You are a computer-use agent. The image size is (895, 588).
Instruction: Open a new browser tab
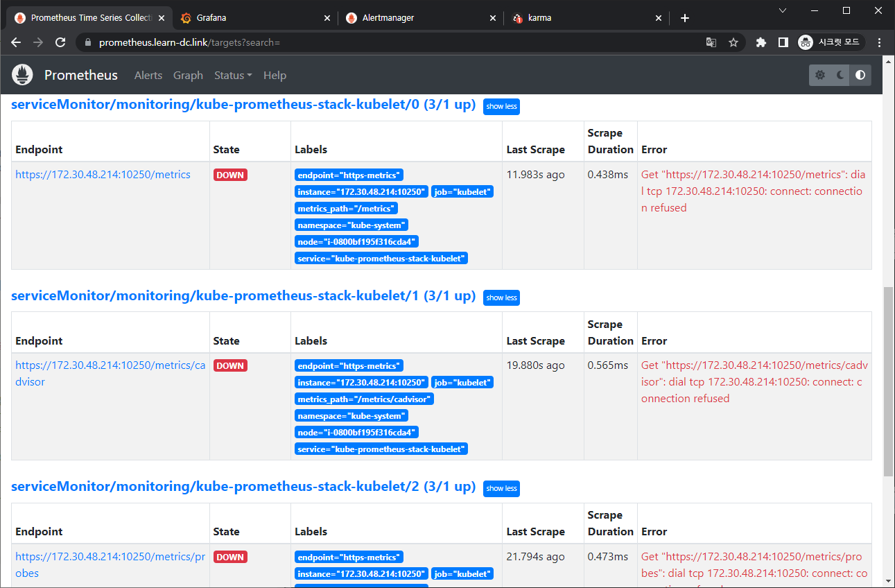pos(685,18)
